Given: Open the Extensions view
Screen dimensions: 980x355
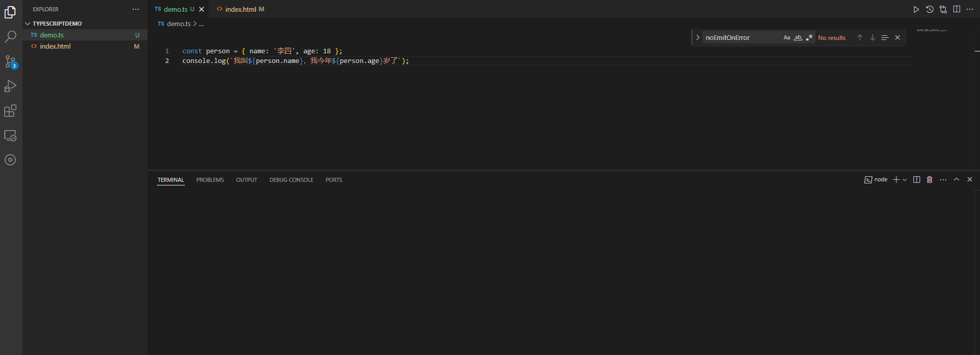Looking at the screenshot, I should click(10, 111).
